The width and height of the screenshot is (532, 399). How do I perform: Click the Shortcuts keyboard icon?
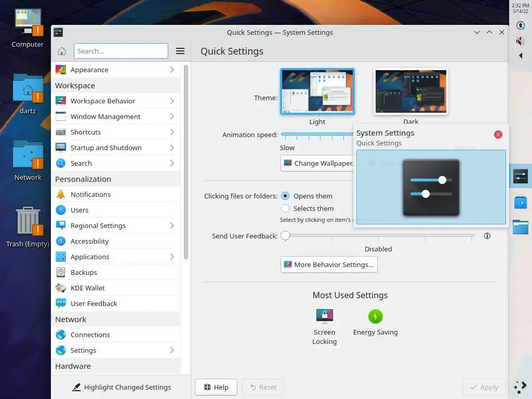pyautogui.click(x=61, y=132)
